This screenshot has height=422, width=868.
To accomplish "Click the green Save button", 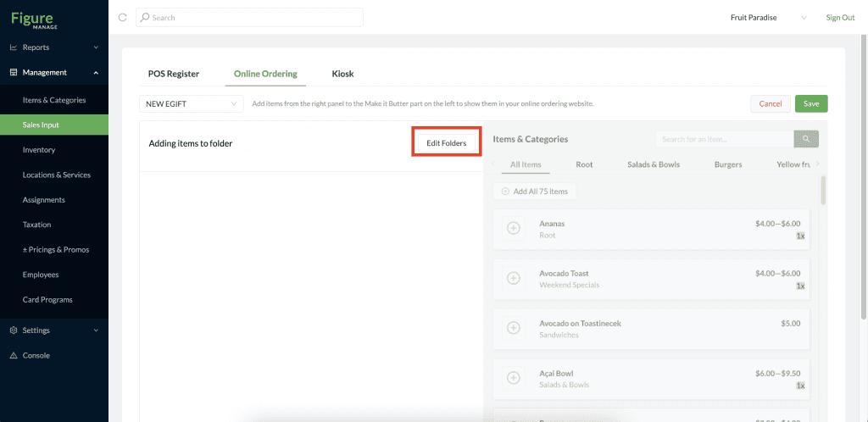I will [x=811, y=104].
